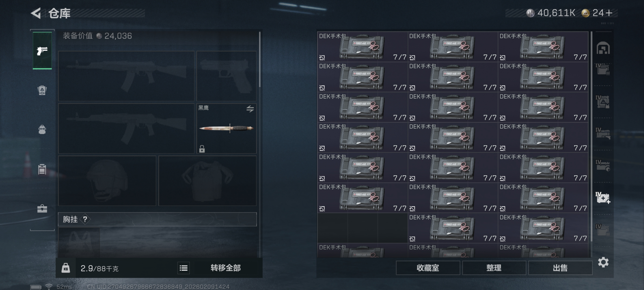Toggle the lock icon on 黑鹰 knife
This screenshot has width=644, height=290.
tap(202, 149)
